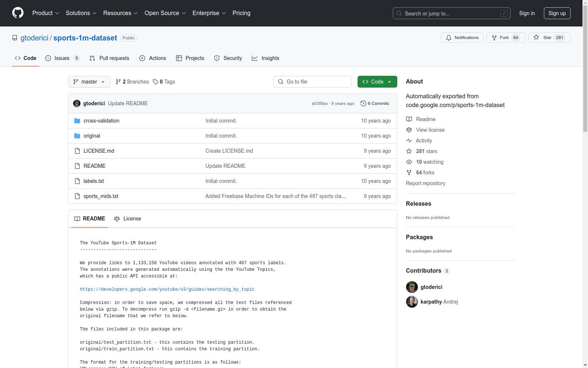The image size is (588, 368).
Task: Click the branches icon next to 2 Branches
Action: [118, 82]
